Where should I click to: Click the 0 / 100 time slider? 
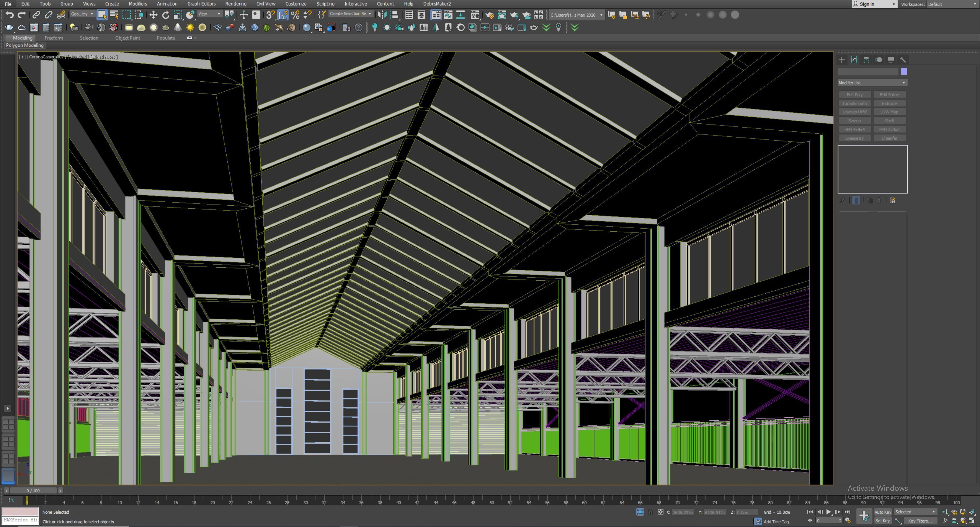pyautogui.click(x=33, y=491)
